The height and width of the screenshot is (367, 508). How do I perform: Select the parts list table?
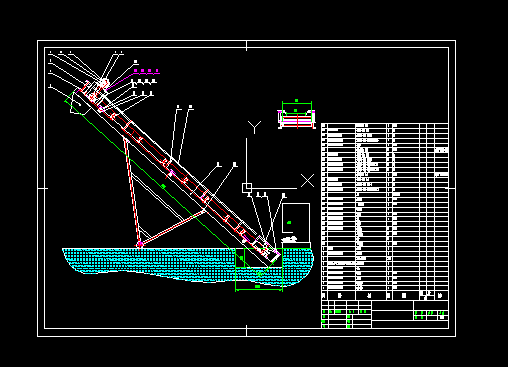pyautogui.click(x=385, y=212)
